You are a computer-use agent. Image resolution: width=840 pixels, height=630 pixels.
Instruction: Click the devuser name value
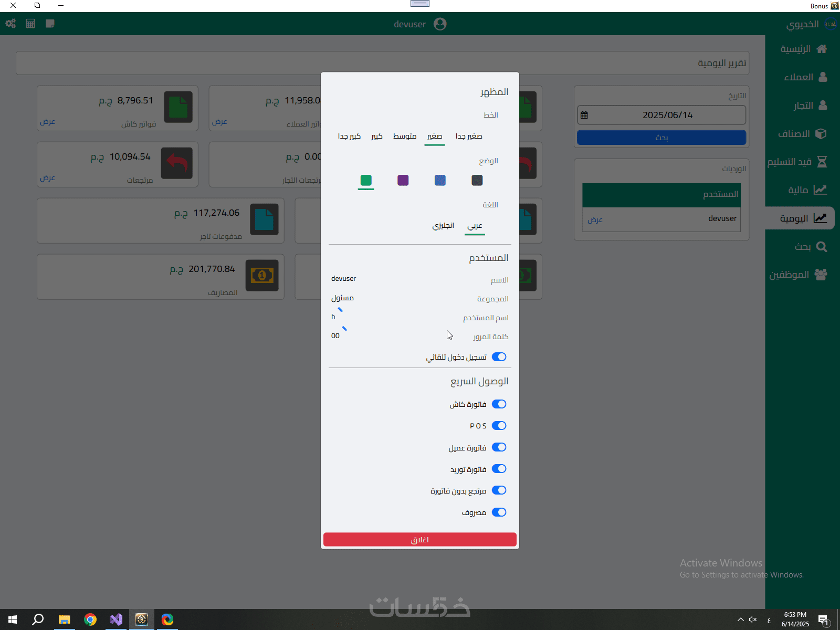[343, 279]
